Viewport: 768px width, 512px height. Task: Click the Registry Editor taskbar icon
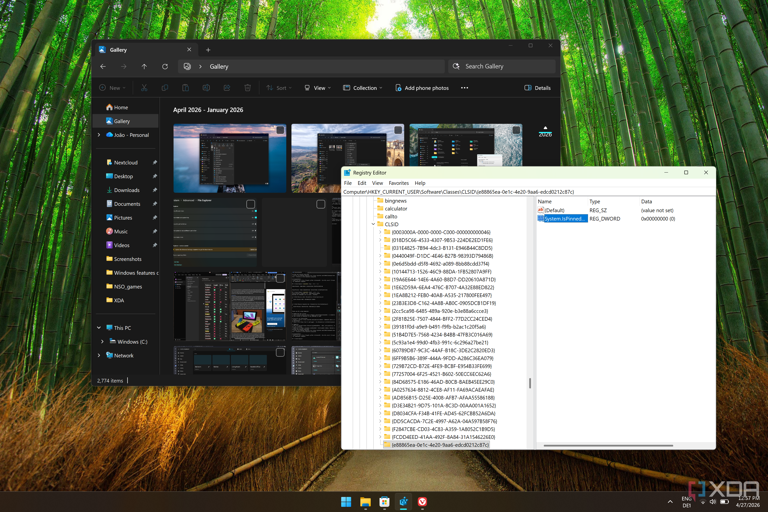point(403,502)
